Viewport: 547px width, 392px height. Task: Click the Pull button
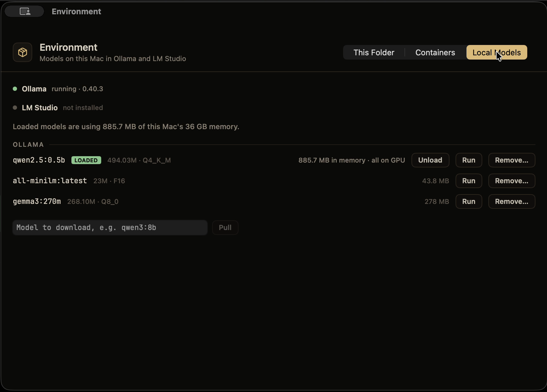coord(225,228)
